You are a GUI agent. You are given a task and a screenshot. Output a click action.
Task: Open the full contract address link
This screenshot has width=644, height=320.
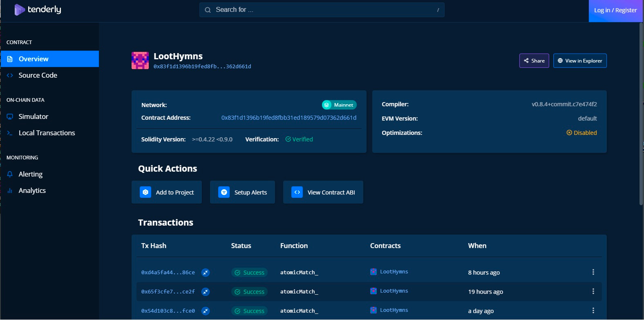tap(289, 118)
